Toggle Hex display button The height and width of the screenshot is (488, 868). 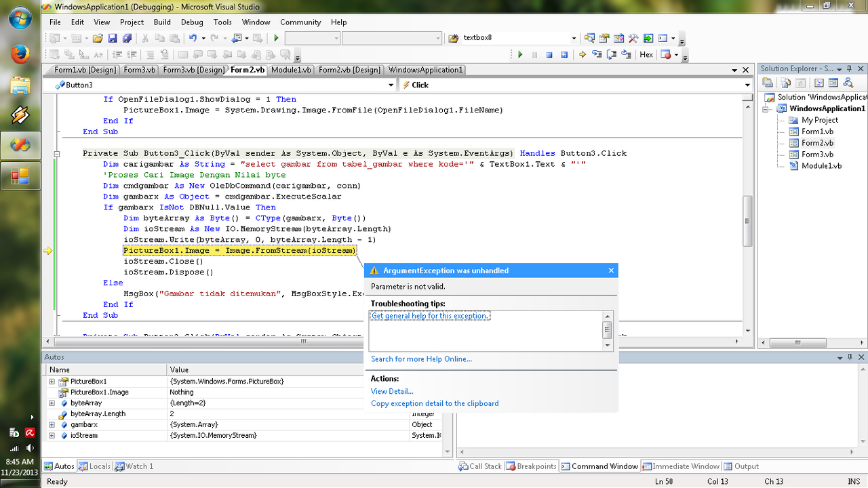(x=646, y=55)
